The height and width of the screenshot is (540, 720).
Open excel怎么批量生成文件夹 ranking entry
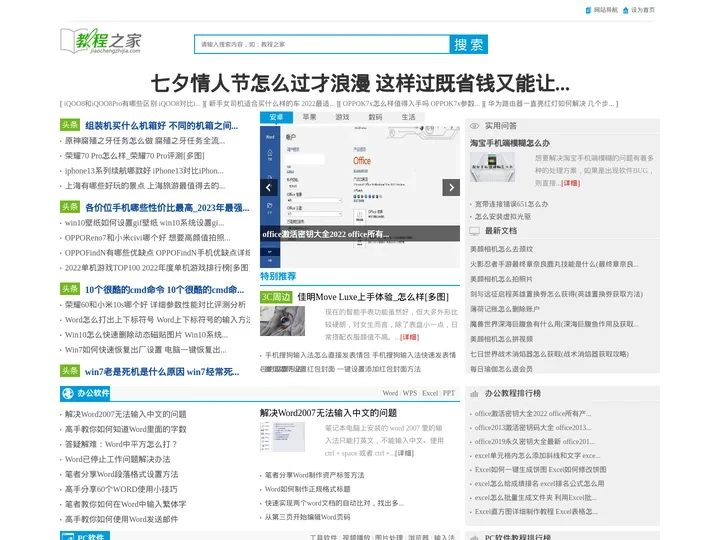(535, 498)
